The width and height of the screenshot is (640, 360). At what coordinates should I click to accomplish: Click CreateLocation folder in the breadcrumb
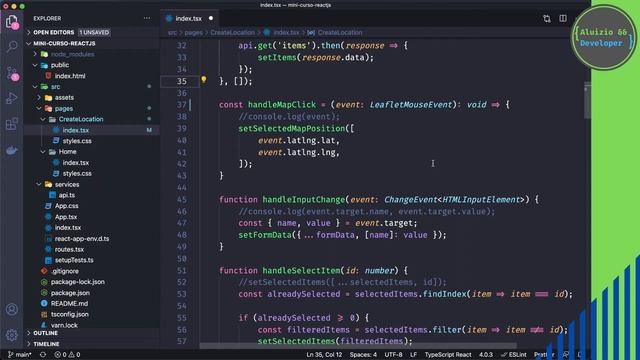tap(232, 33)
